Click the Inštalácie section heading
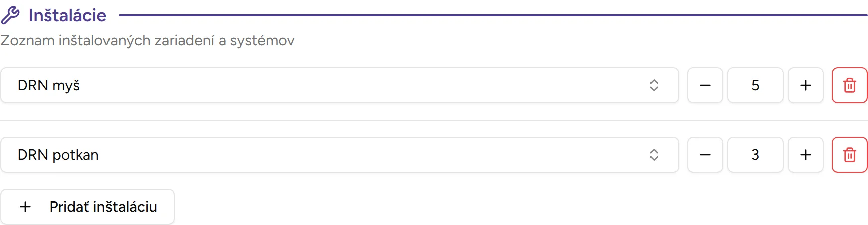Image resolution: width=868 pixels, height=225 pixels. click(67, 15)
